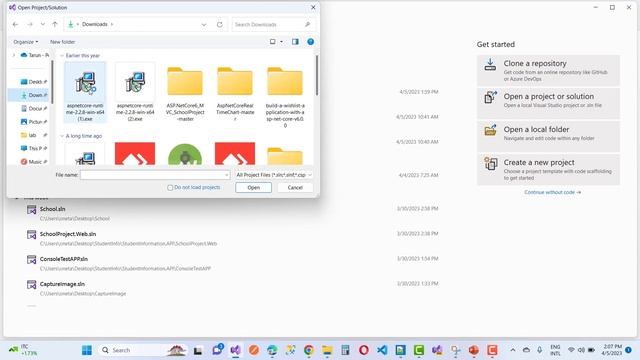Open Visual Studio Code from taskbar

[x=382, y=350]
